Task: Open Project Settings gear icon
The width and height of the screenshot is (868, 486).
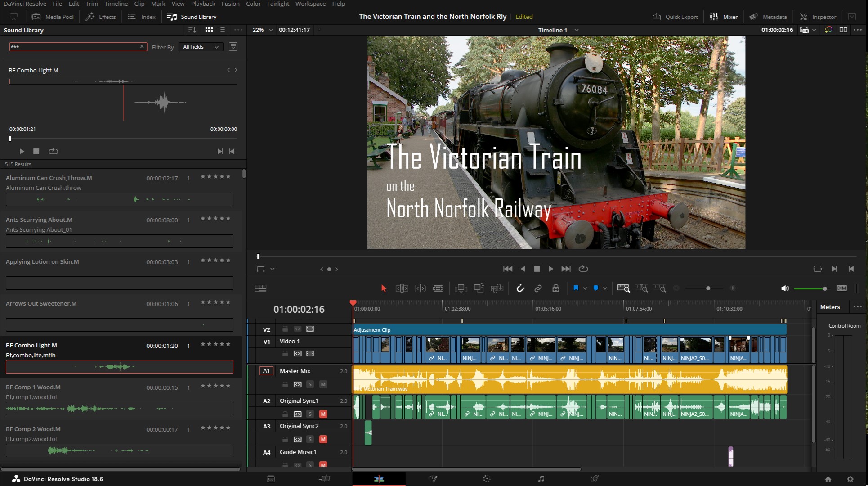Action: click(850, 479)
